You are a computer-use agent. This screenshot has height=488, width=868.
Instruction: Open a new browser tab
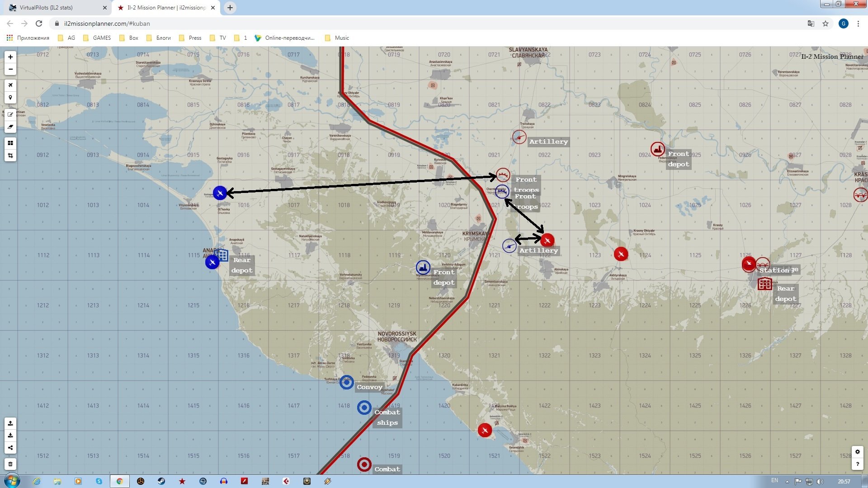[x=230, y=8]
